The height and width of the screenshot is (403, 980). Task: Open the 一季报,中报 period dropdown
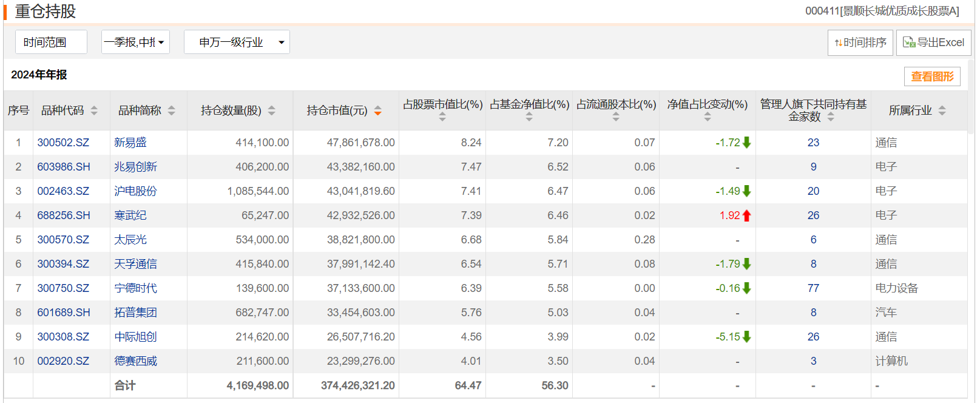point(135,42)
